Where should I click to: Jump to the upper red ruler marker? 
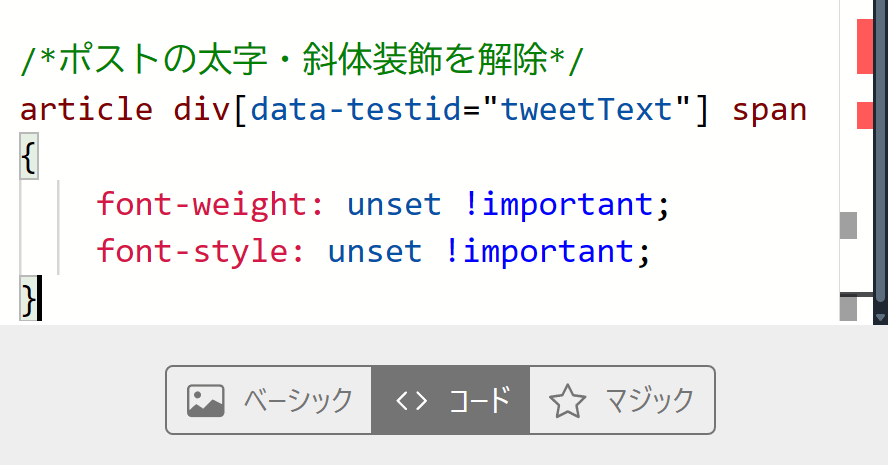(x=865, y=47)
